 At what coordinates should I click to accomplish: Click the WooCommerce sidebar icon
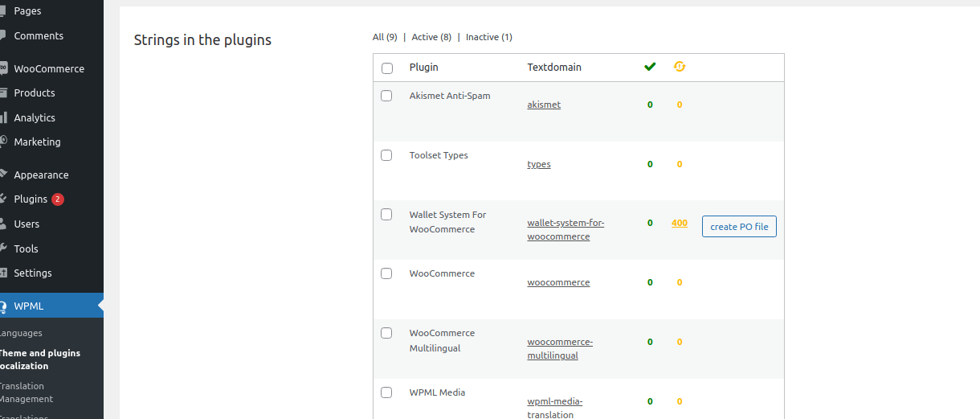coord(3,68)
